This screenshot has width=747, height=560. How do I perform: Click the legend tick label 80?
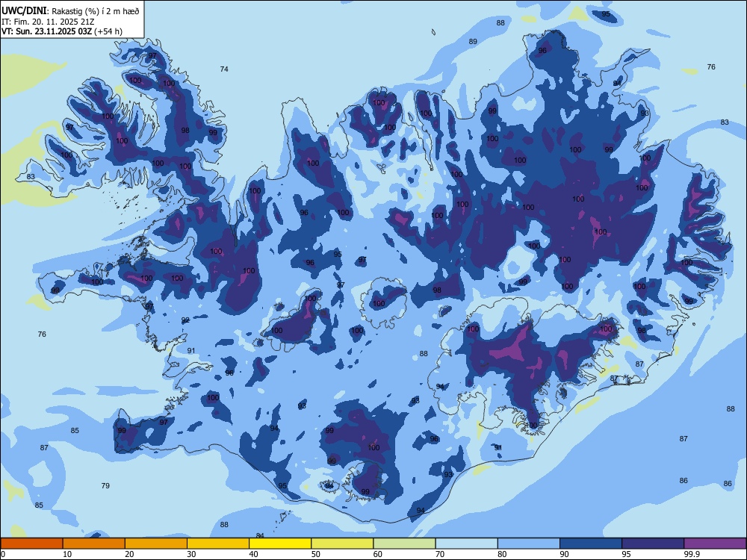pos(502,554)
